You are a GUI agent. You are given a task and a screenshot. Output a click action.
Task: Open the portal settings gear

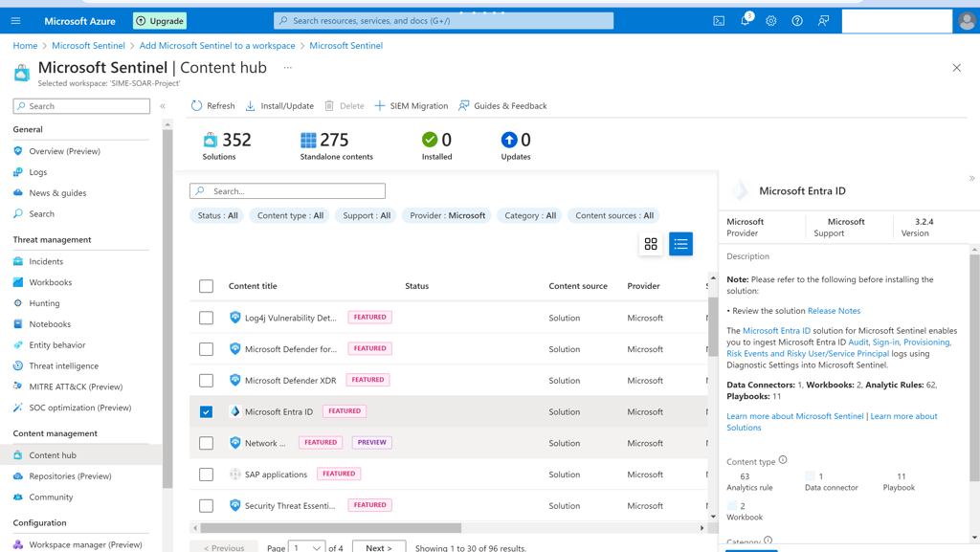771,21
